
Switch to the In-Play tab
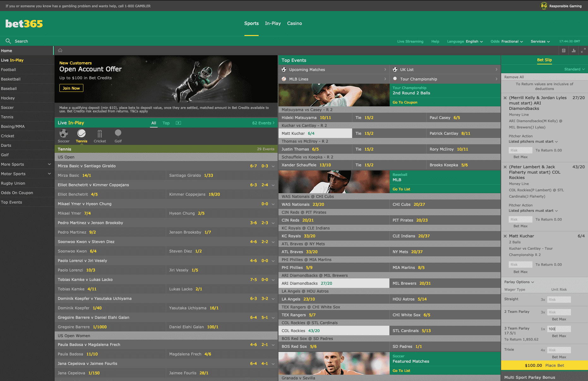pos(273,23)
